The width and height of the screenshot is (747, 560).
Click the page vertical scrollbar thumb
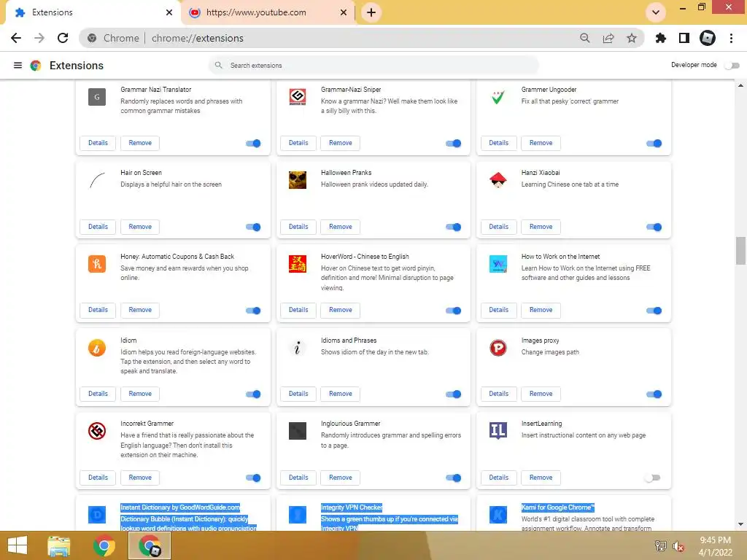tap(740, 251)
